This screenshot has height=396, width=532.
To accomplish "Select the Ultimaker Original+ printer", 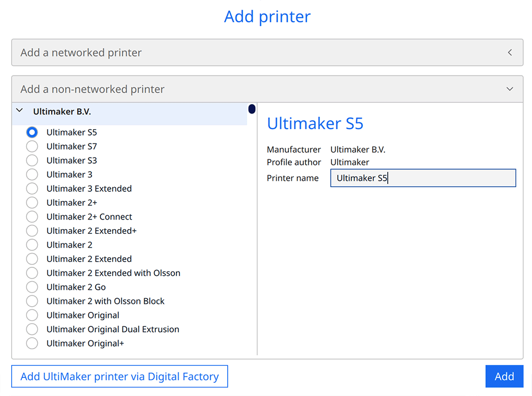I will (32, 343).
